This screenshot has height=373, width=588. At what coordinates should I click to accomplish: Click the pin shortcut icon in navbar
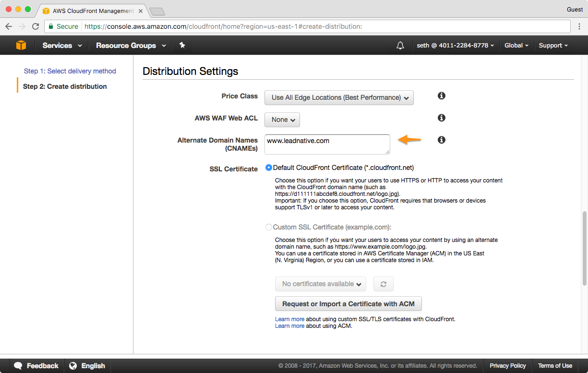[182, 45]
